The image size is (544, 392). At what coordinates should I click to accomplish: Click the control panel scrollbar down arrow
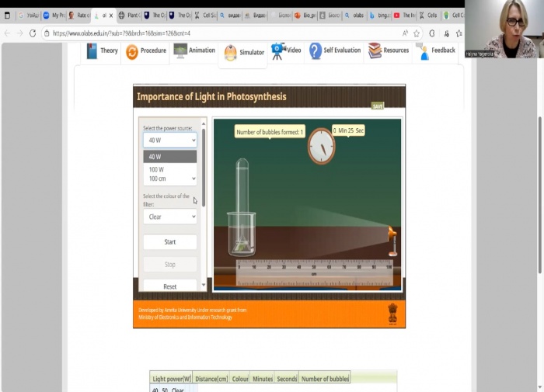pyautogui.click(x=204, y=286)
